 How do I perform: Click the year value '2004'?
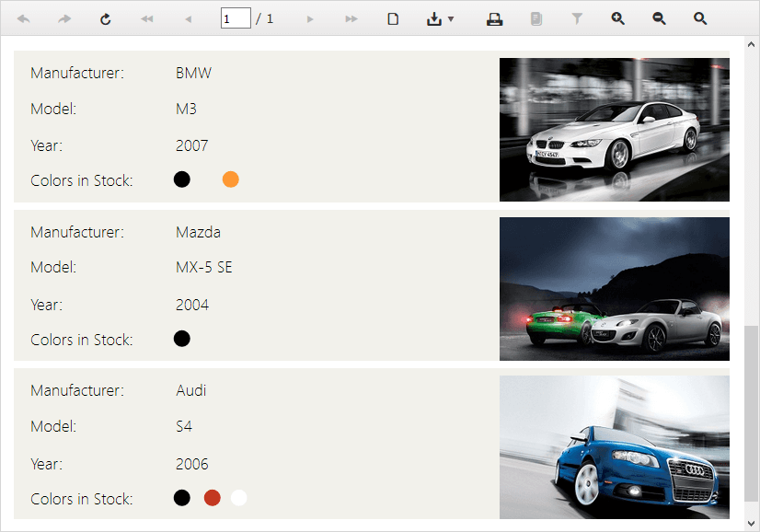tap(192, 305)
